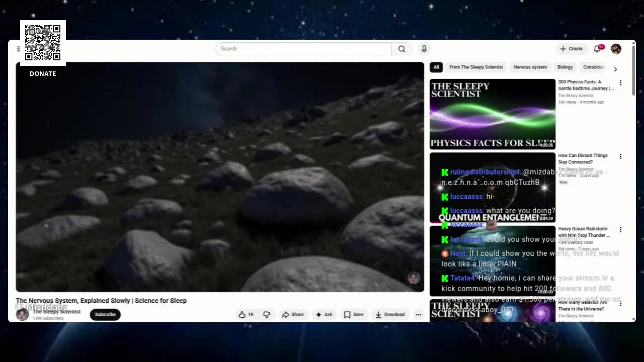Image resolution: width=644 pixels, height=362 pixels.
Task: Click The Nervous System video title text
Action: (x=101, y=301)
